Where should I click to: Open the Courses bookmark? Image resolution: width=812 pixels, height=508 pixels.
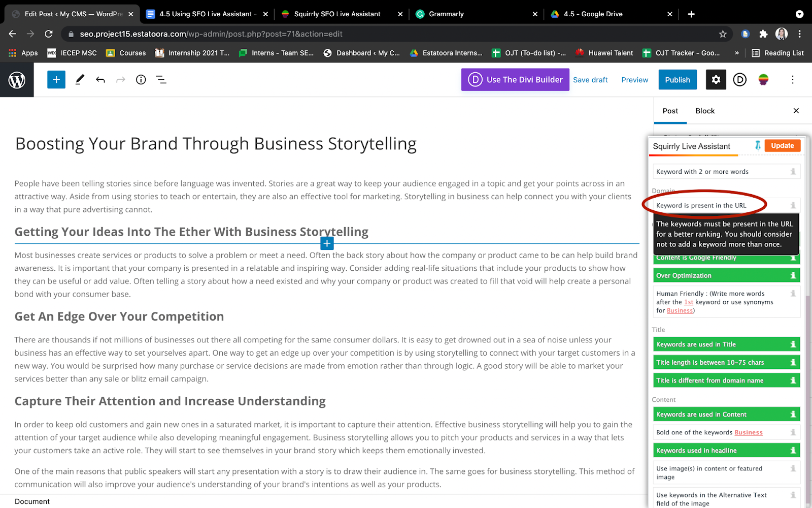126,53
